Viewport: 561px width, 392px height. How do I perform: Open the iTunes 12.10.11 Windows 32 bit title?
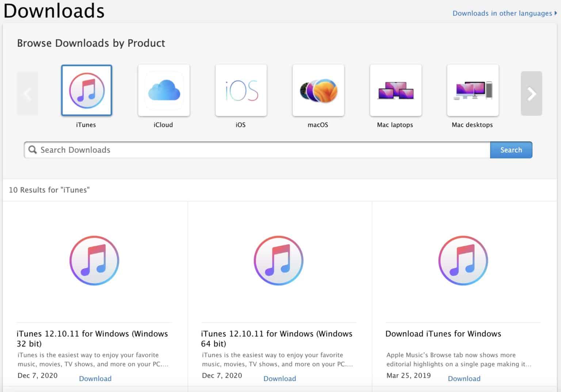click(92, 338)
